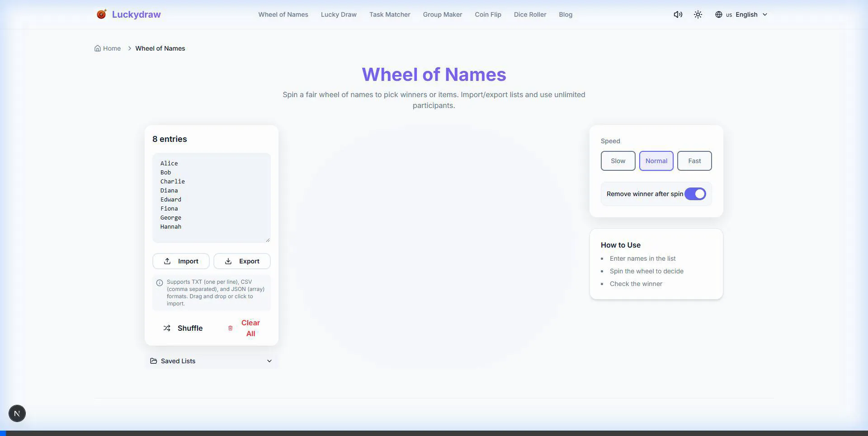Click the Luckydraw target logo icon
Screen dimensions: 868x436
click(101, 14)
